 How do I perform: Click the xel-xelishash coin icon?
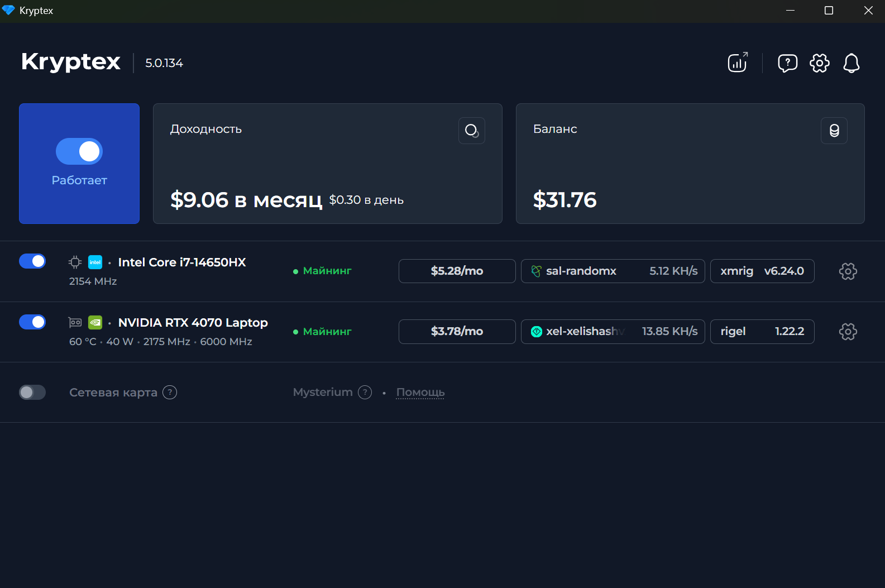[537, 332]
